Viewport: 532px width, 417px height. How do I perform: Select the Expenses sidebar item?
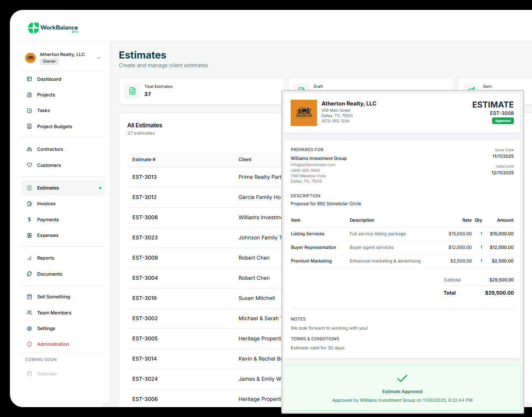tap(48, 235)
